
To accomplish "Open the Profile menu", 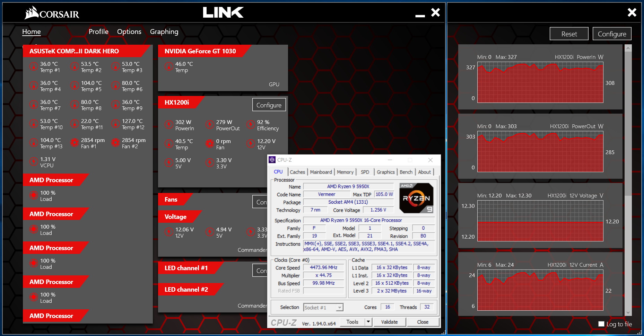I will pyautogui.click(x=98, y=32).
